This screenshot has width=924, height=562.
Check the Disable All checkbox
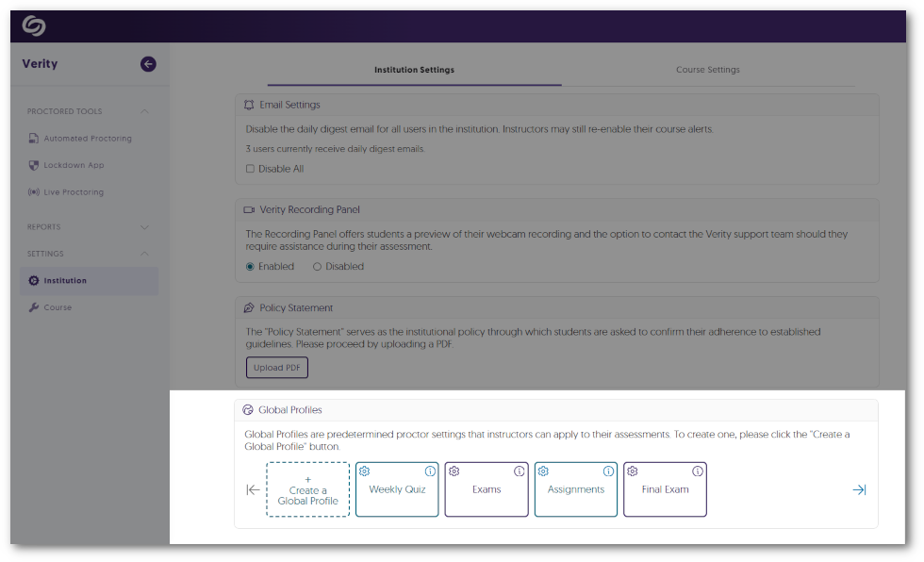[249, 168]
